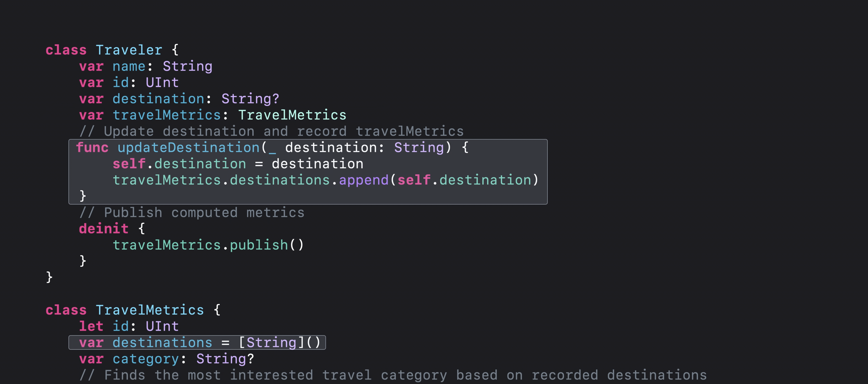Screen dimensions: 868x384
Task: Click the category property name
Action: click(146, 359)
